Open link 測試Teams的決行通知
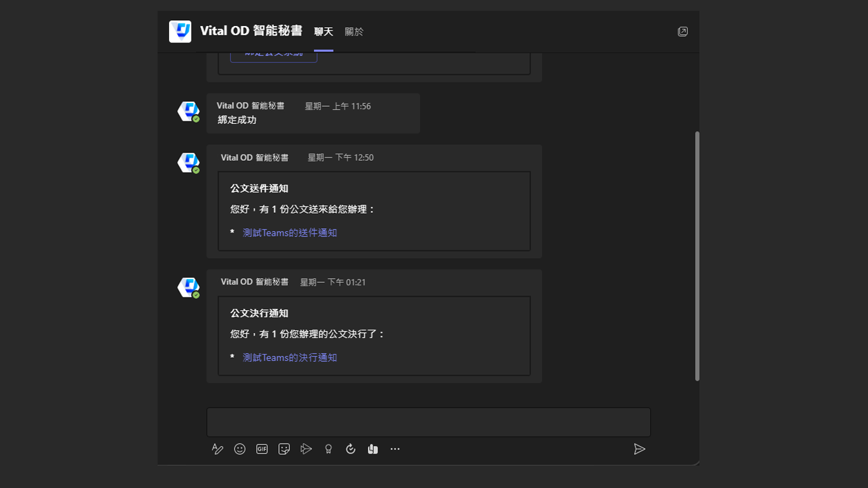The width and height of the screenshot is (868, 488). 290,358
